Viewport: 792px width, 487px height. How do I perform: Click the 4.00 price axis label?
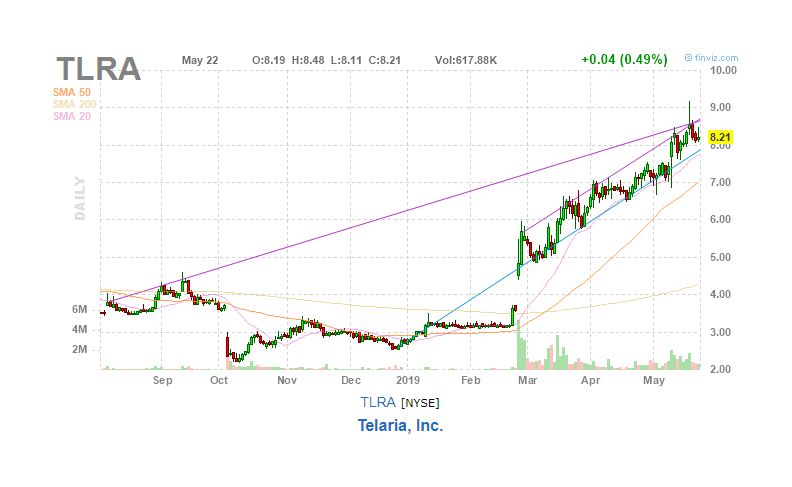[720, 294]
